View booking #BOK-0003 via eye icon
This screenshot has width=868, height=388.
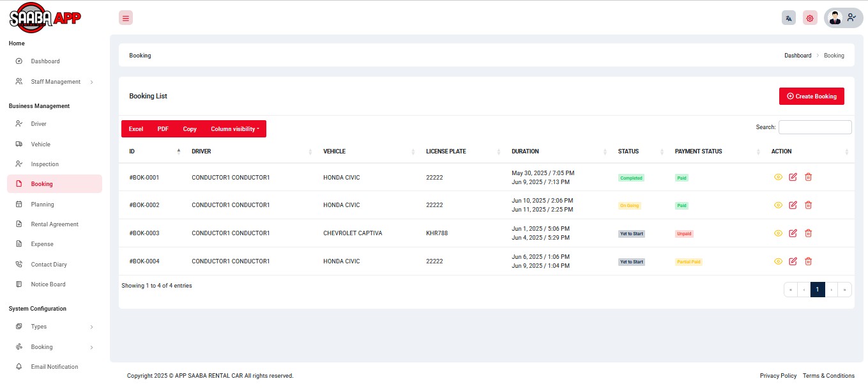point(778,233)
